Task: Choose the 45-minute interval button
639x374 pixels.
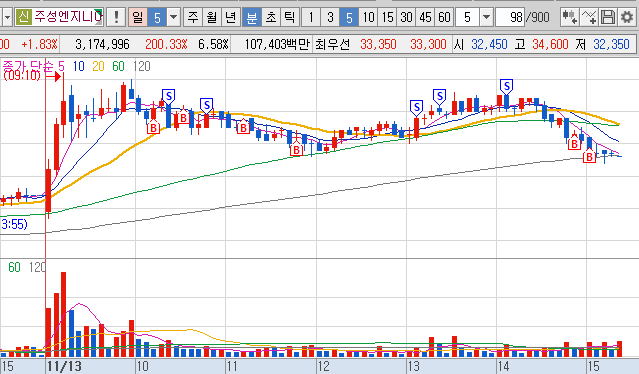Action: point(425,18)
